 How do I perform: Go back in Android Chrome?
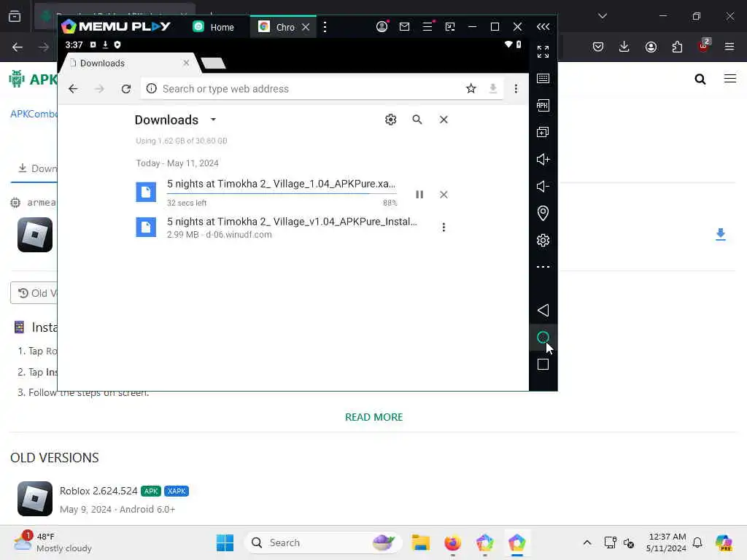coord(73,88)
